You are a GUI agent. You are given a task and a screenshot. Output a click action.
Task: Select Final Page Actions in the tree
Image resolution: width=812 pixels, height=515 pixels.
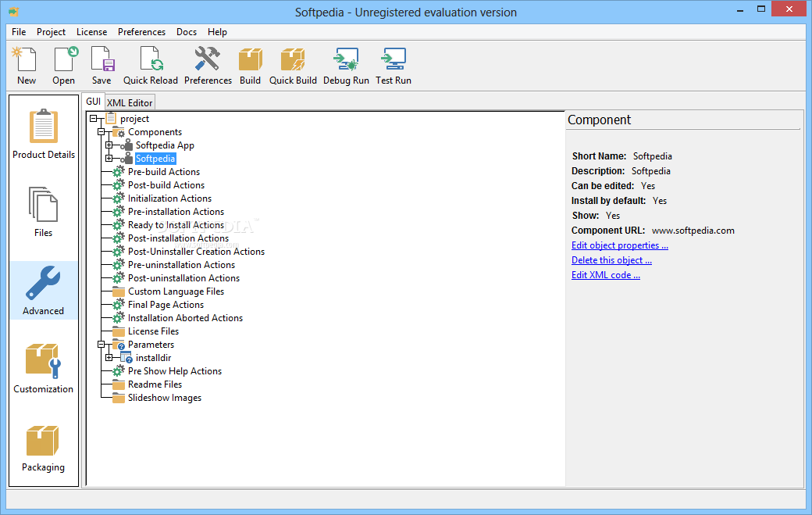166,305
